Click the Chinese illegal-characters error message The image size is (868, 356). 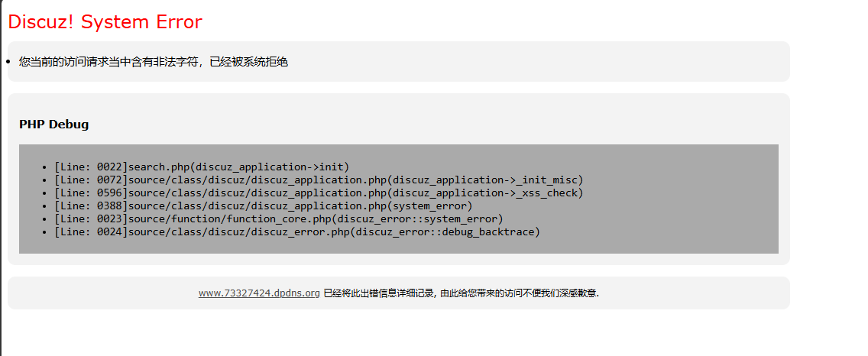tap(154, 62)
